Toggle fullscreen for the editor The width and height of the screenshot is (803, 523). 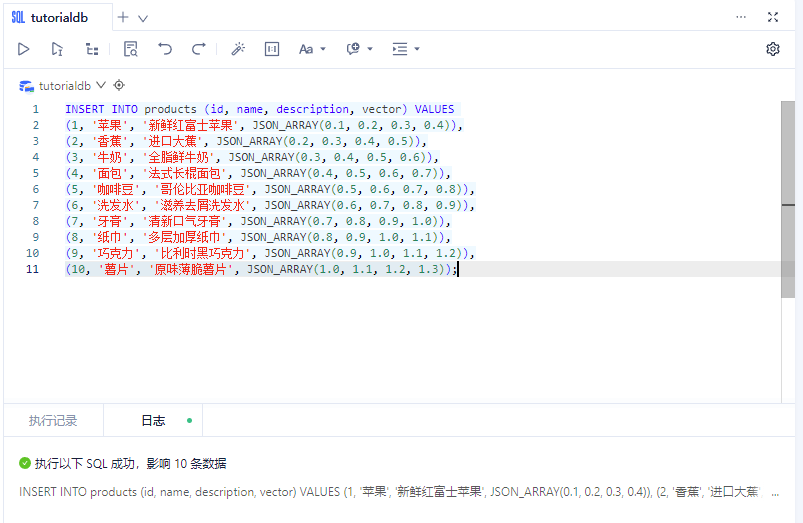pyautogui.click(x=773, y=17)
